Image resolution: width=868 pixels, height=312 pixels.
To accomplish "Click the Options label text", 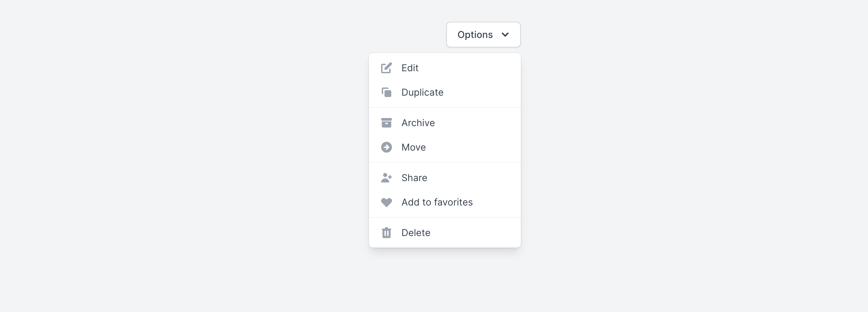I will (475, 35).
